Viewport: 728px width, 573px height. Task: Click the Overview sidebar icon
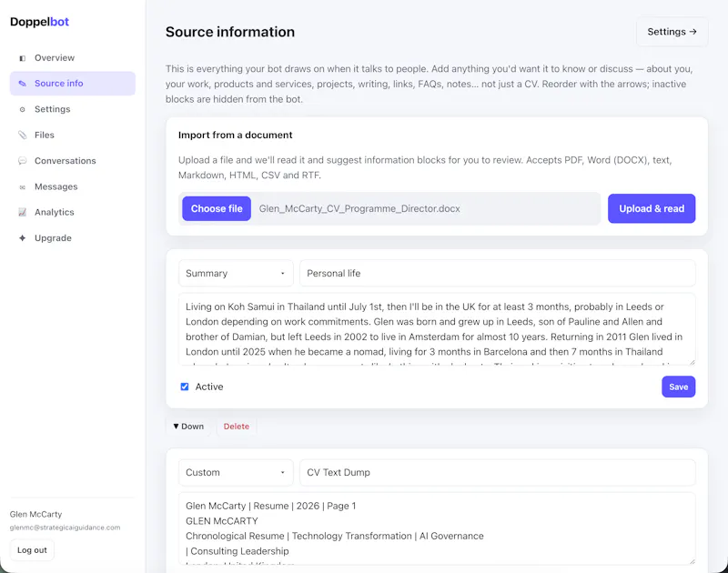point(22,58)
